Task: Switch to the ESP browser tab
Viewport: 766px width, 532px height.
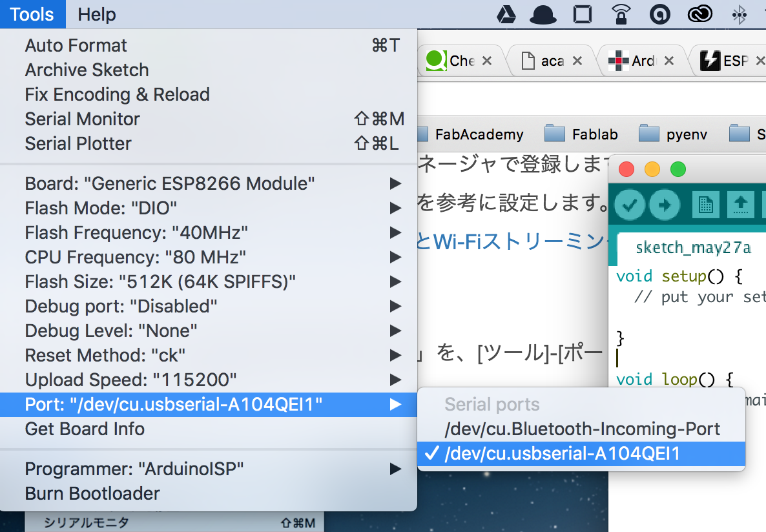Action: click(730, 61)
